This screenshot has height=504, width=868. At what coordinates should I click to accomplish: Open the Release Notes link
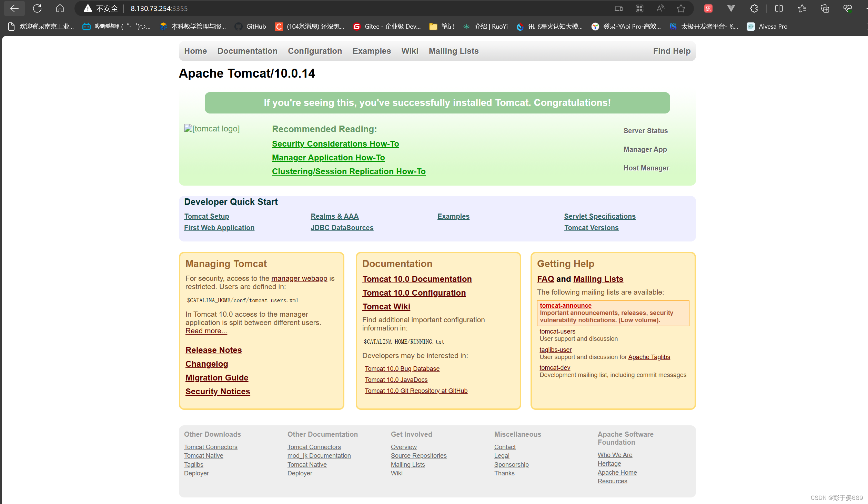(213, 350)
